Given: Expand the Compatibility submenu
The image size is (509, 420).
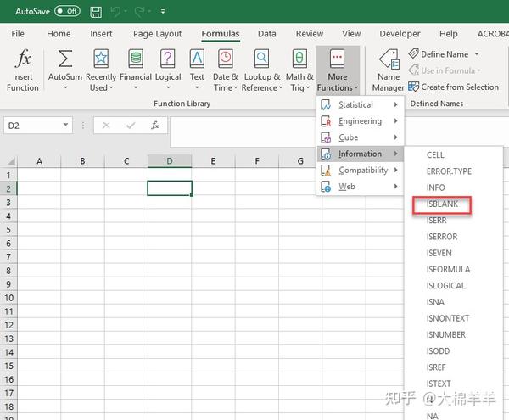Looking at the screenshot, I should pyautogui.click(x=361, y=170).
